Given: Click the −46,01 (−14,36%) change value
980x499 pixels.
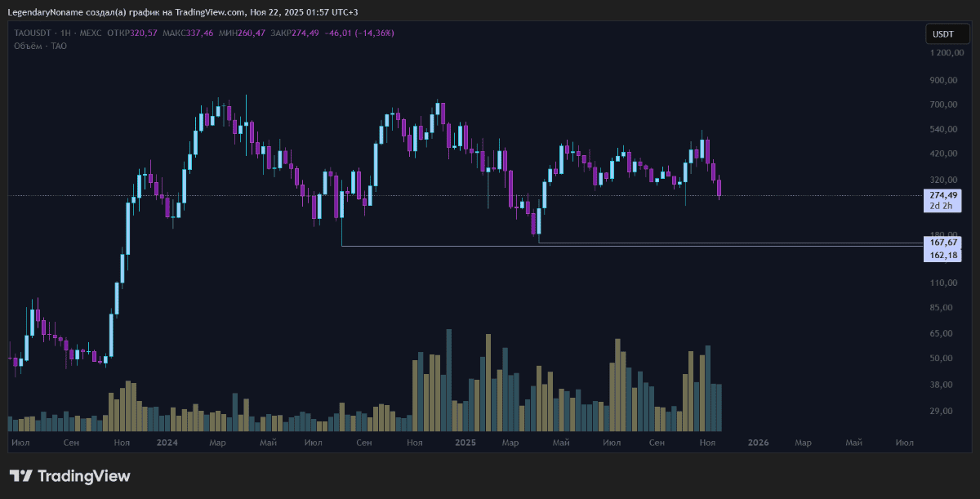Looking at the screenshot, I should [x=359, y=33].
